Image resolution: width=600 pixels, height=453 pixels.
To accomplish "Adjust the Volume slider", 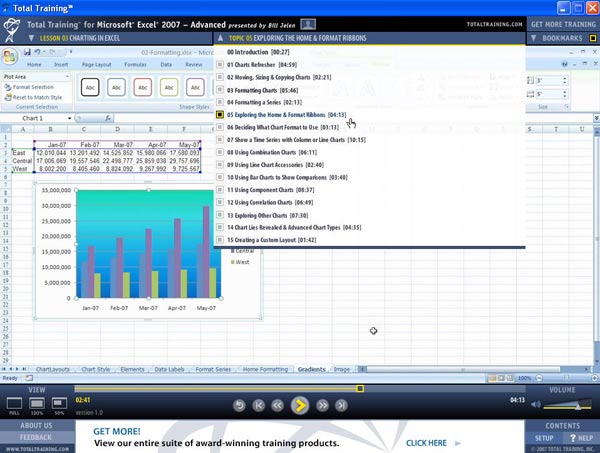I will coord(576,407).
